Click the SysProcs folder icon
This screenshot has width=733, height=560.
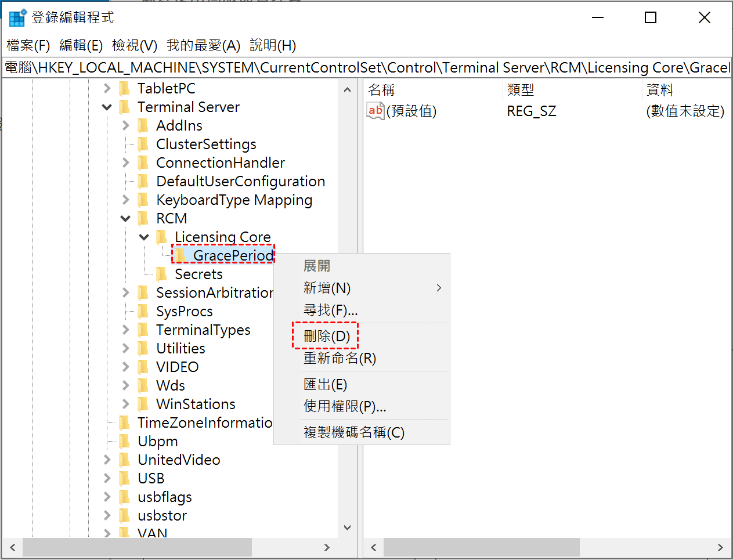pos(143,311)
